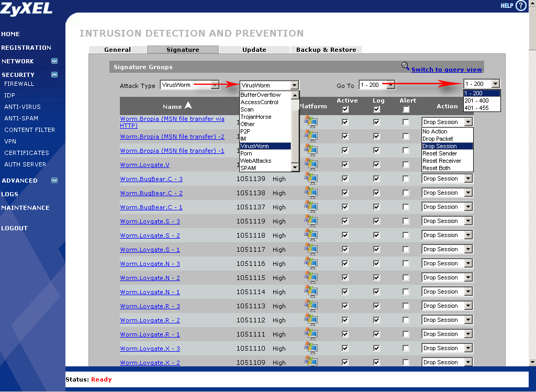Click platform icon in Worm.Lovgate.R - 1 row
Screen dimensions: 536x392
click(x=311, y=333)
